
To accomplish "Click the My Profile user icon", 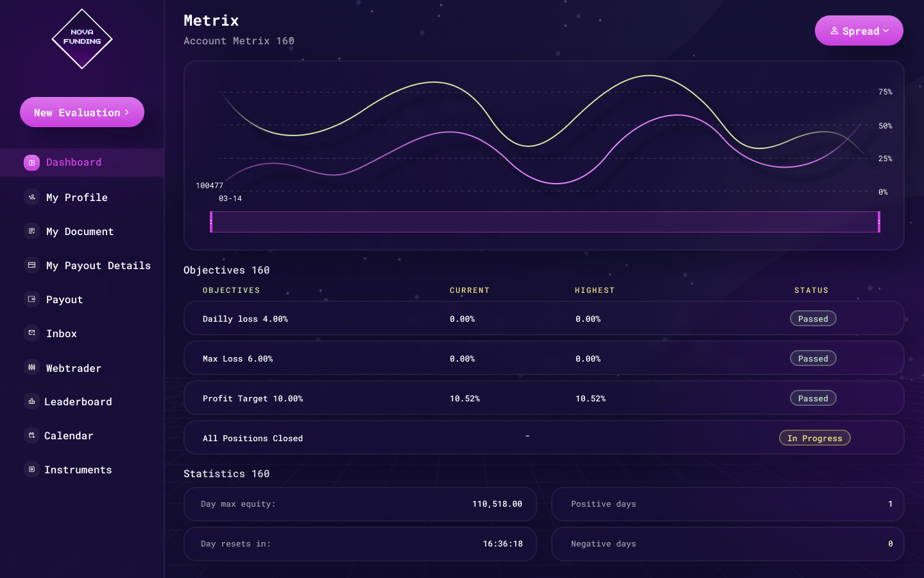I will tap(32, 197).
